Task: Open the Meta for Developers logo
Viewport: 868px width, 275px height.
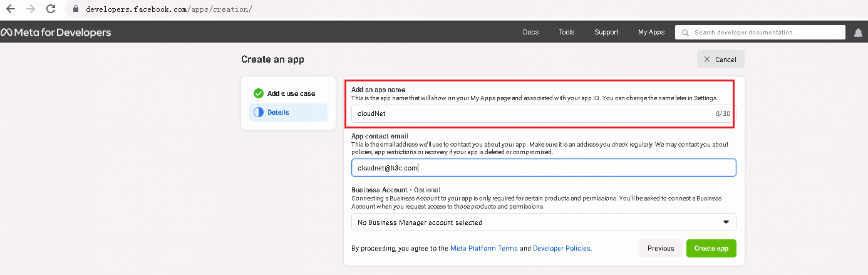Action: coord(56,33)
